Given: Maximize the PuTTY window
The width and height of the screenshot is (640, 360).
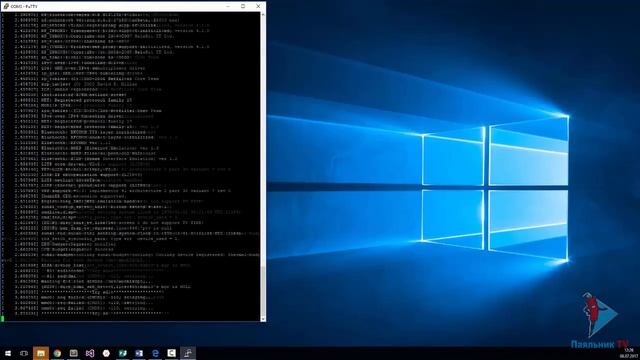Looking at the screenshot, I should (243, 6).
